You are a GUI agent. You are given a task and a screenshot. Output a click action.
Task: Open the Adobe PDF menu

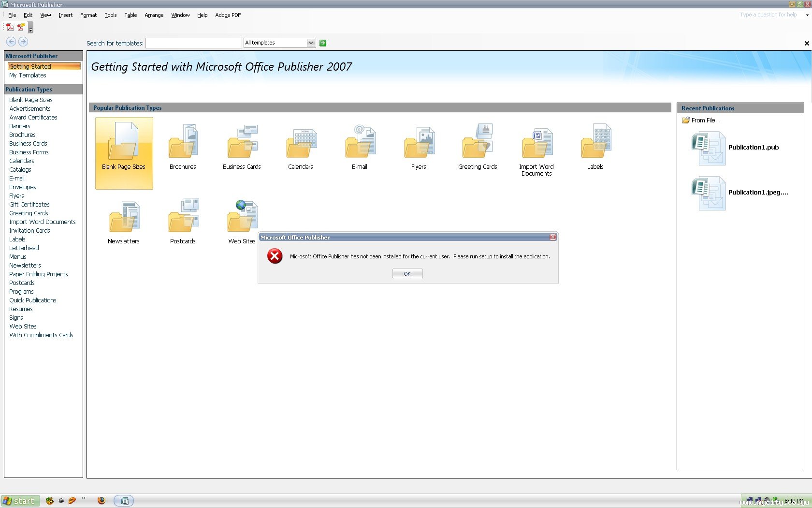tap(228, 15)
